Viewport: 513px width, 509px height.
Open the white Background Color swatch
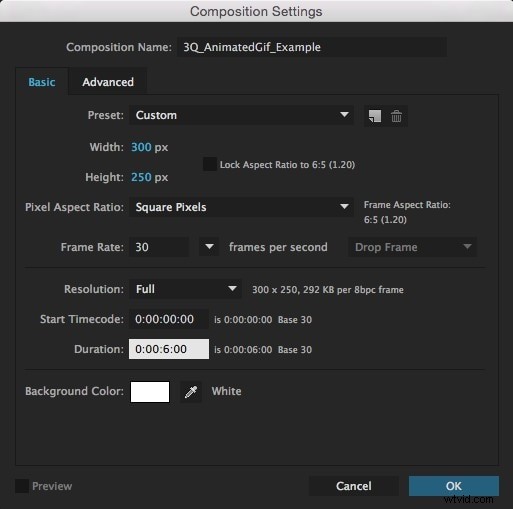tap(150, 392)
